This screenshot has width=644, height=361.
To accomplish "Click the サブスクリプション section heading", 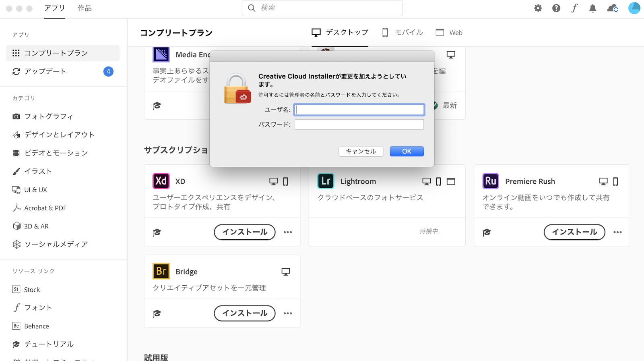I will point(176,150).
